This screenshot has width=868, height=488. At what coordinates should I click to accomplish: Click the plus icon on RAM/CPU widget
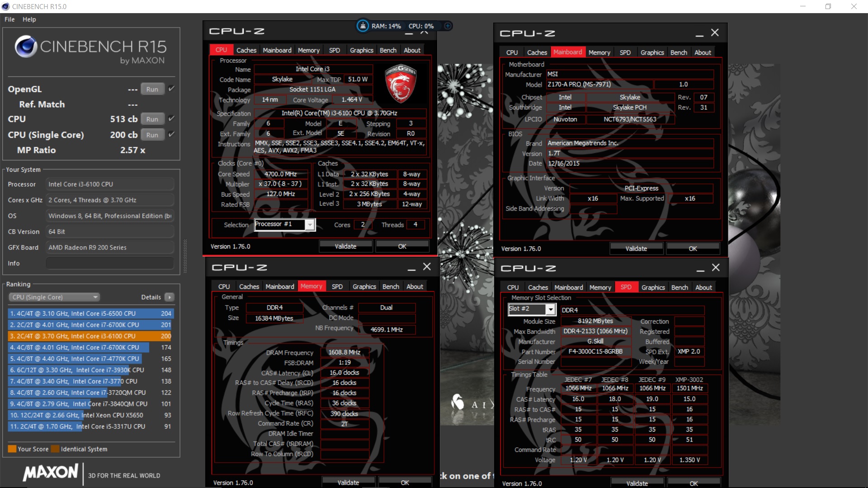tap(448, 26)
